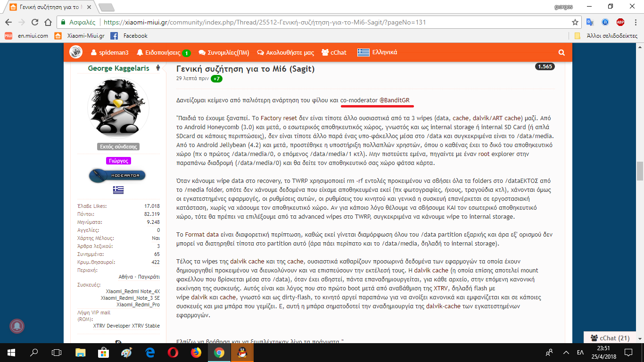Open the forum search magnifier icon
The height and width of the screenshot is (362, 644).
click(561, 53)
